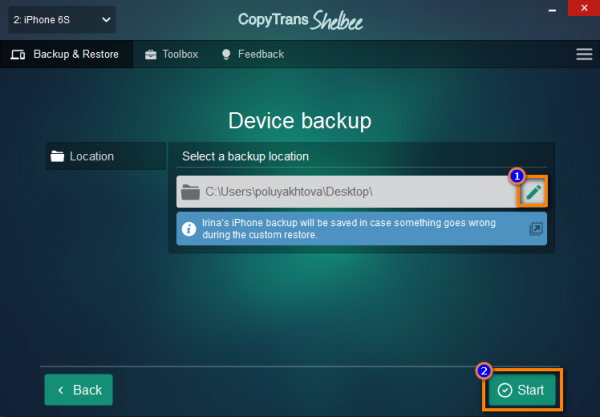This screenshot has width=600, height=417.
Task: Open the Toolbox tab
Action: click(171, 54)
